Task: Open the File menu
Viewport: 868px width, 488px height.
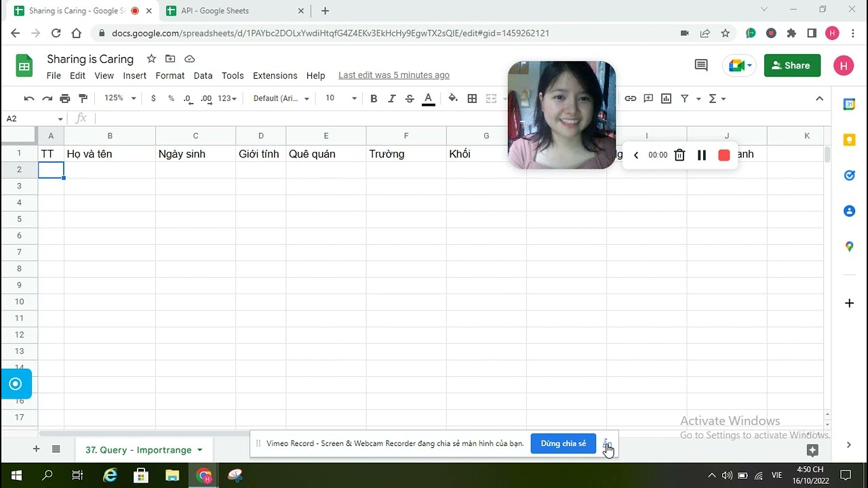Action: tap(54, 75)
